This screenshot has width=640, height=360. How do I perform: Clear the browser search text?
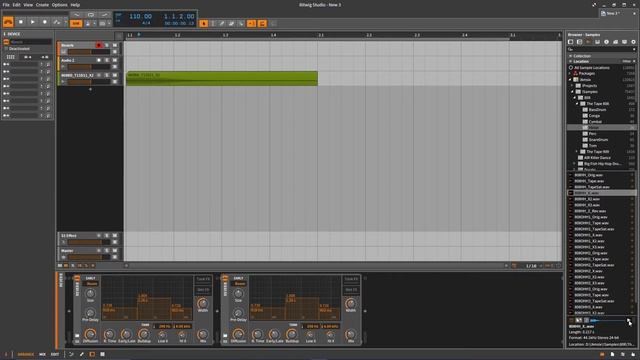(634, 49)
